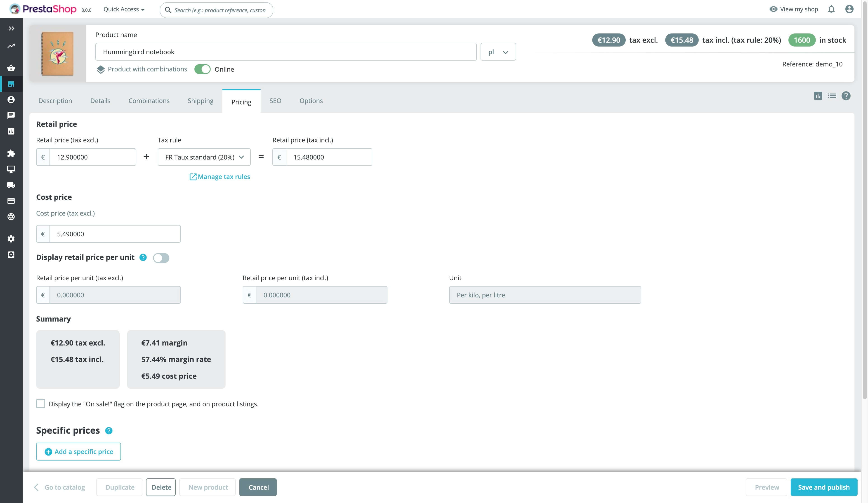Open Payment card icon in sidebar

pyautogui.click(x=11, y=201)
